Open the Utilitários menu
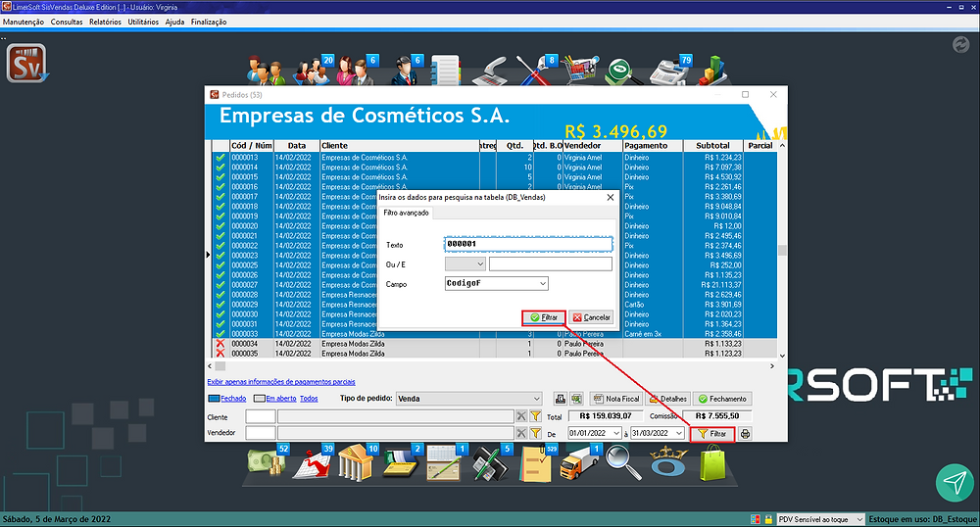980x527 pixels. click(143, 22)
